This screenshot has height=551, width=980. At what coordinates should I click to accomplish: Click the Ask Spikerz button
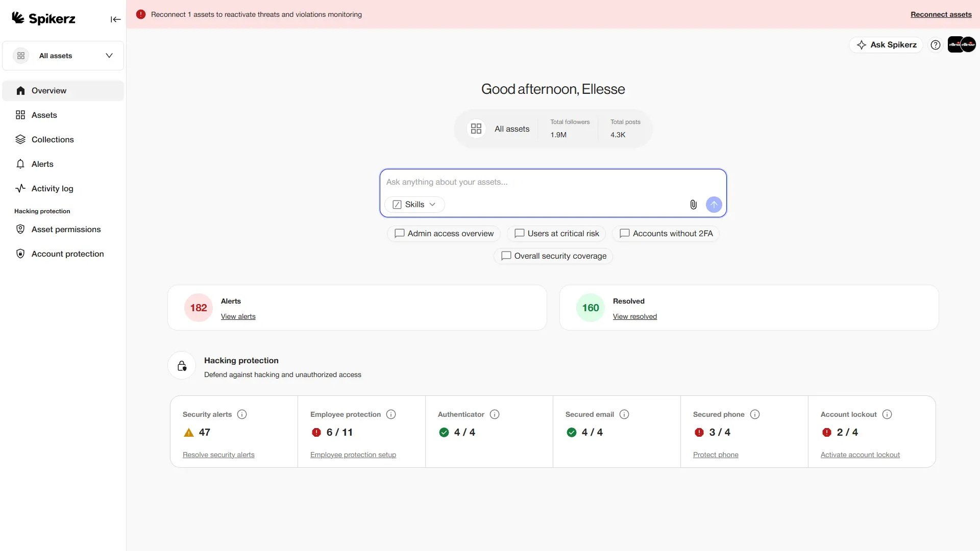tap(886, 45)
